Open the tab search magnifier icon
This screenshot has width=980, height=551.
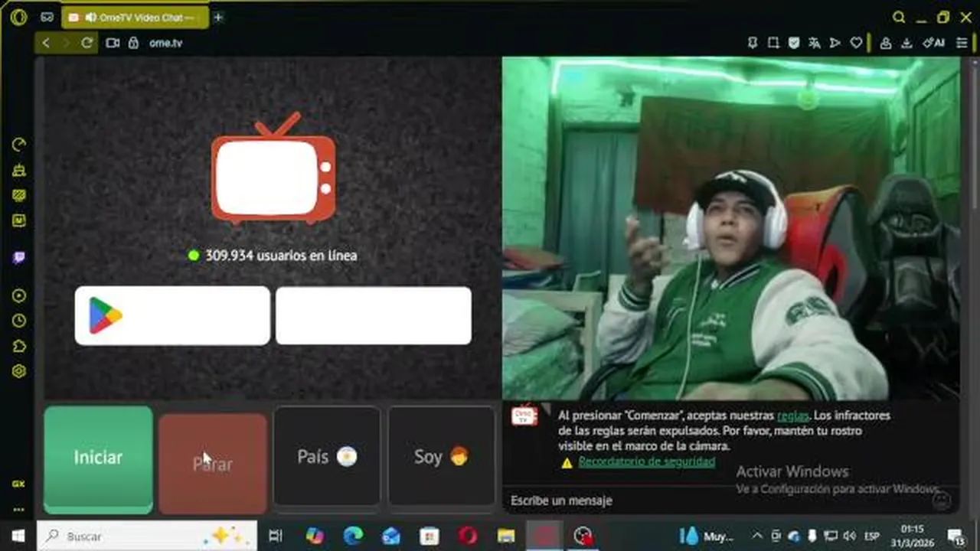[899, 17]
